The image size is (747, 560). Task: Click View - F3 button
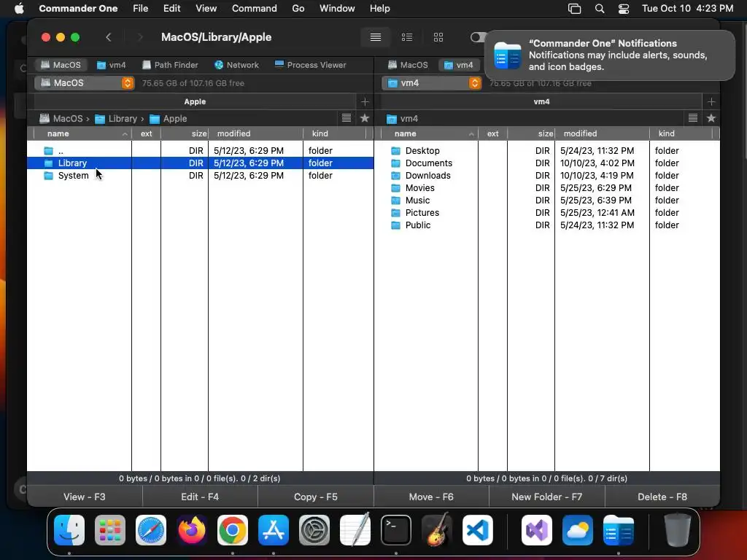pos(85,497)
